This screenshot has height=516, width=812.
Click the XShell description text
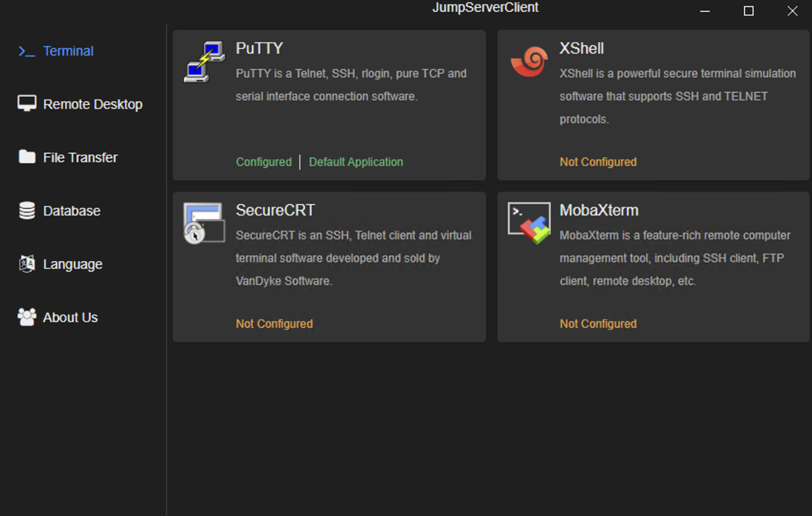click(x=677, y=96)
